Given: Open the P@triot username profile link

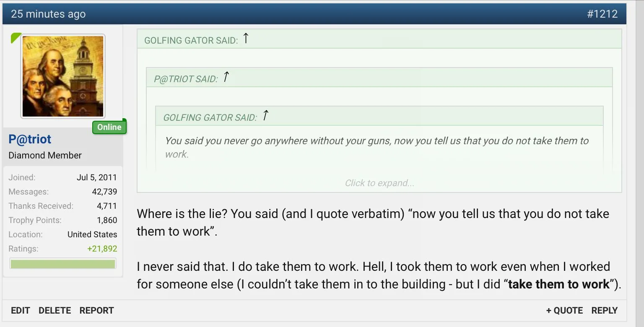Looking at the screenshot, I should [30, 139].
